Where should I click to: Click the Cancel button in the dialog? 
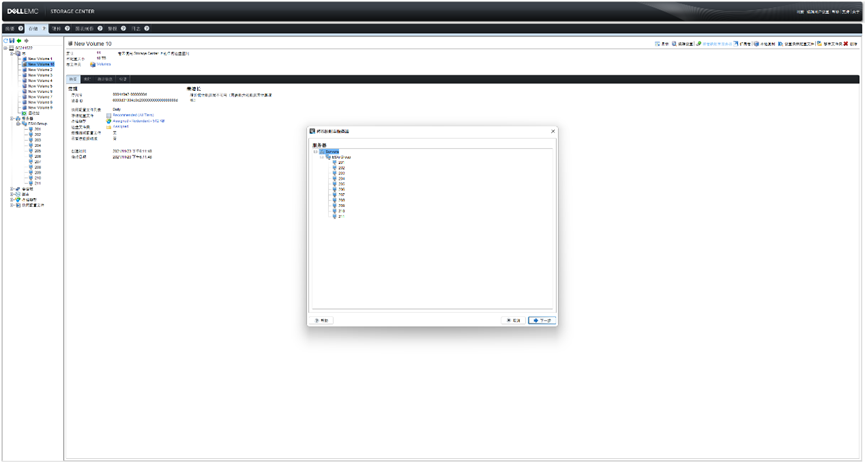pos(513,320)
